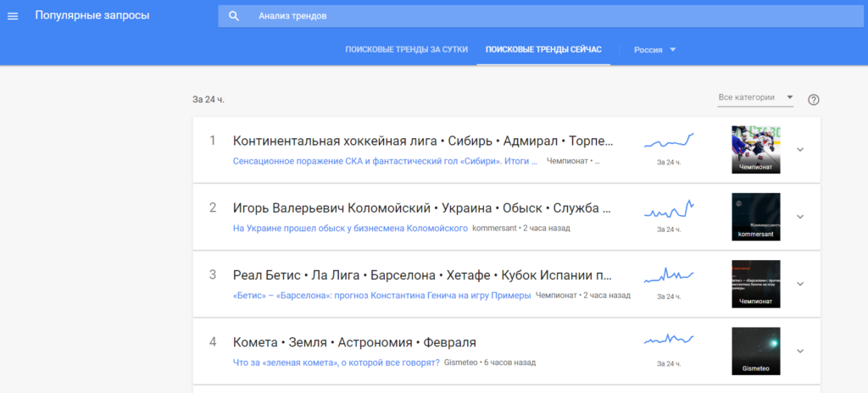Focus the "Анализ трендов" search field

click(x=540, y=16)
